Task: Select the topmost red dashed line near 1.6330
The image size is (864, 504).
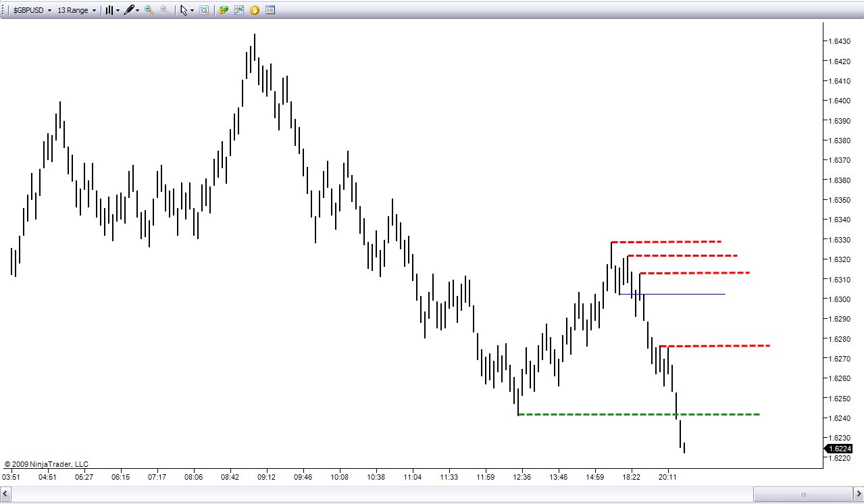Action: [x=666, y=241]
